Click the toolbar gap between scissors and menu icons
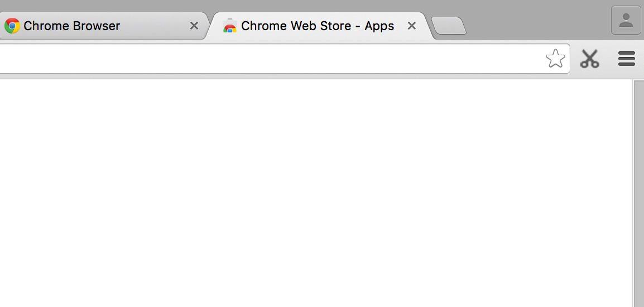The height and width of the screenshot is (307, 644). pos(608,59)
